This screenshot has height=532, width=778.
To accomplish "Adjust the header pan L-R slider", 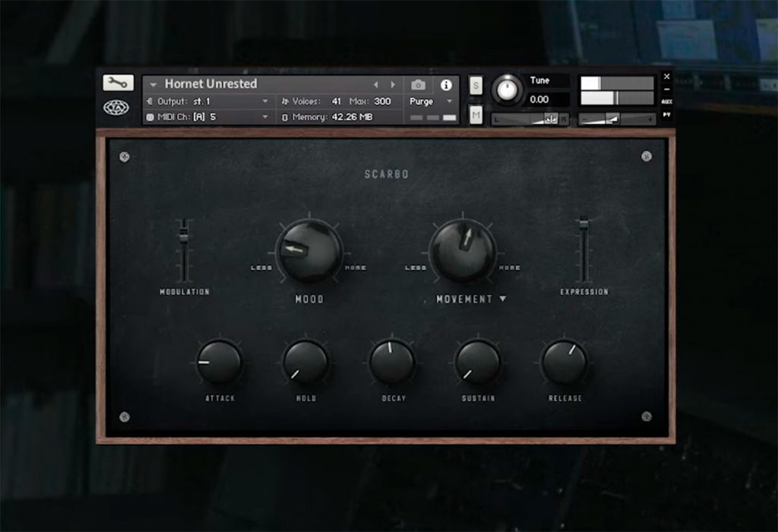I will click(x=530, y=119).
